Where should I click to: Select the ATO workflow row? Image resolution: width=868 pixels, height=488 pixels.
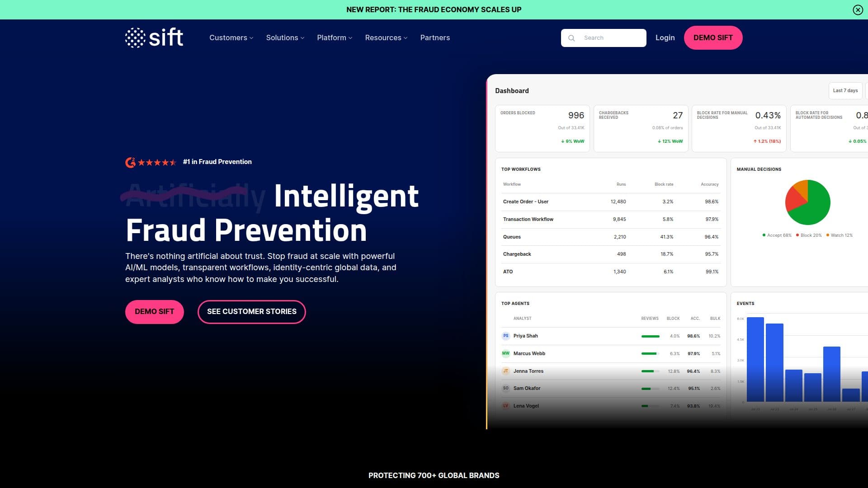pos(610,272)
